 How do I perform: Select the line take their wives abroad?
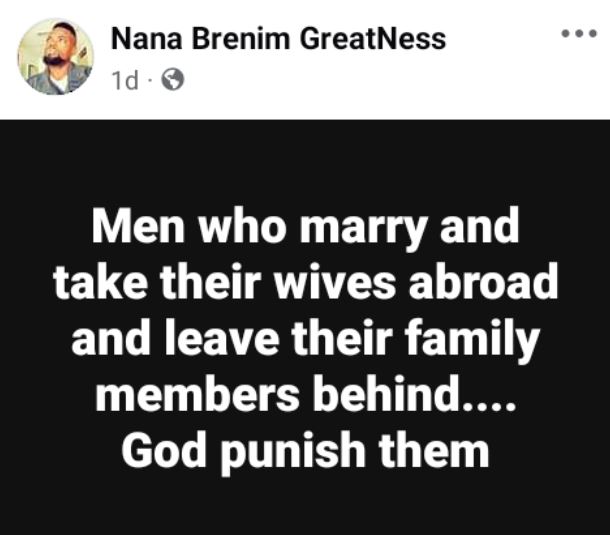(305, 282)
